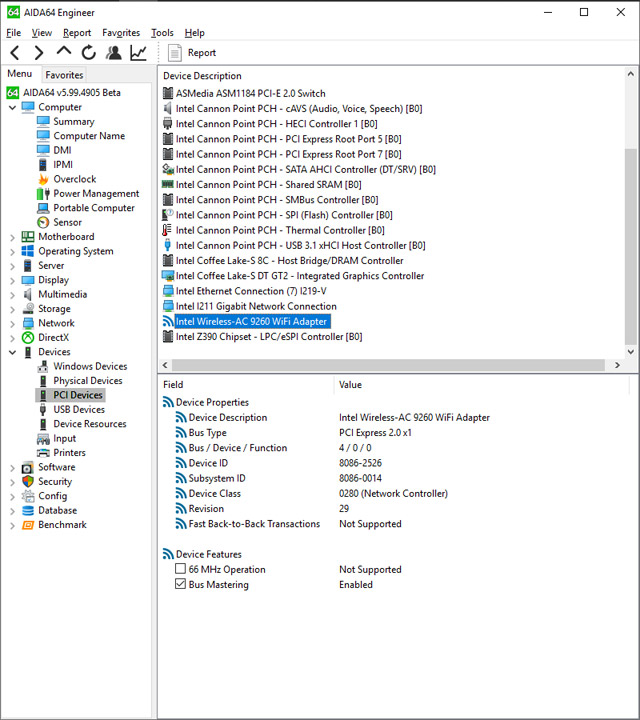Screen dimensions: 640x720
Task: Click the Database icon in tree
Action: tap(28, 510)
